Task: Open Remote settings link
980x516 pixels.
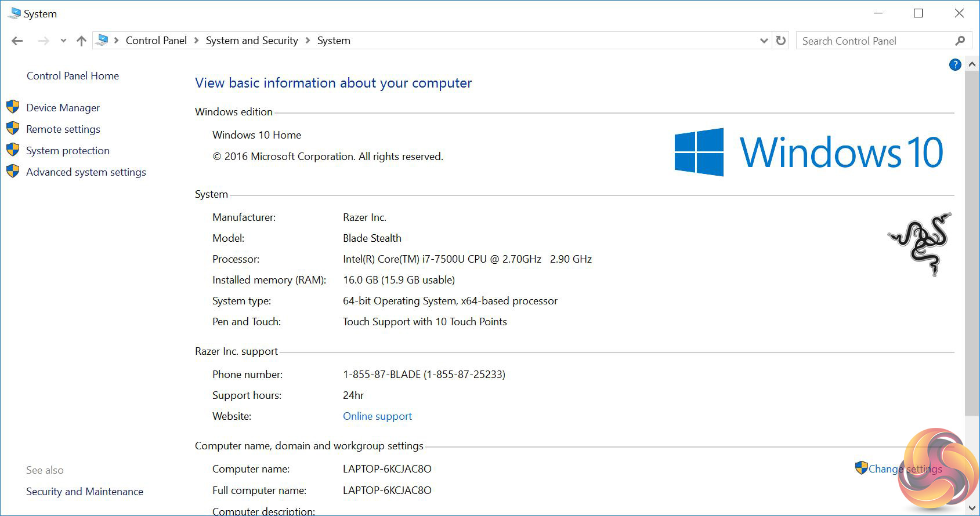Action: tap(63, 129)
